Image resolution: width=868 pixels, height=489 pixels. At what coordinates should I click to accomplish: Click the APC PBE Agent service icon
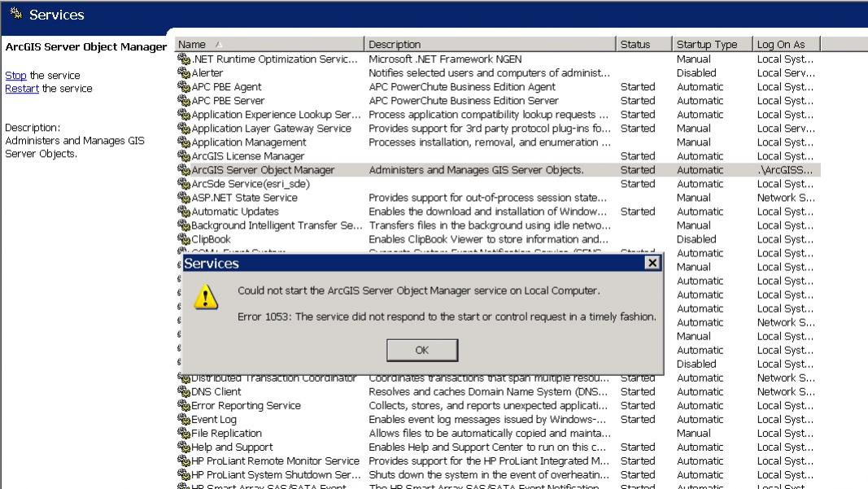184,86
